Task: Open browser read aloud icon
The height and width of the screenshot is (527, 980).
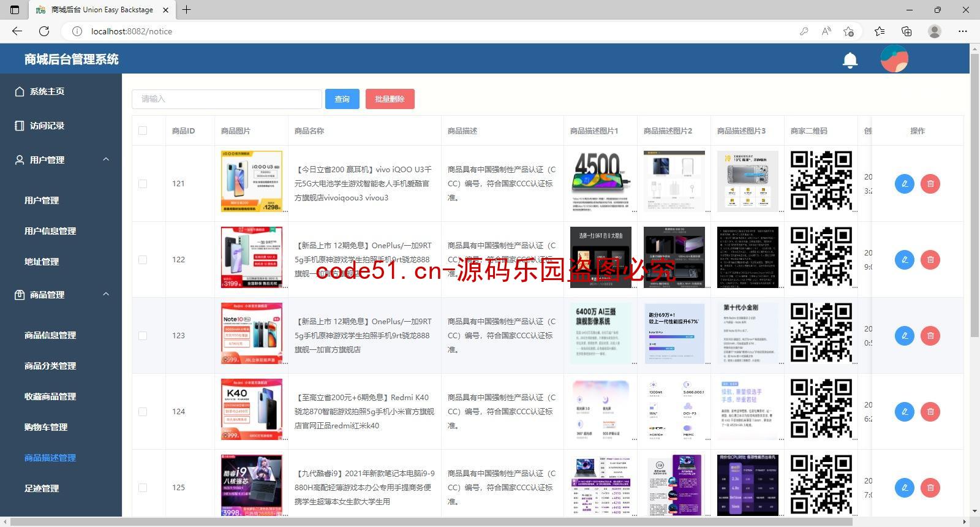Action: (x=826, y=31)
